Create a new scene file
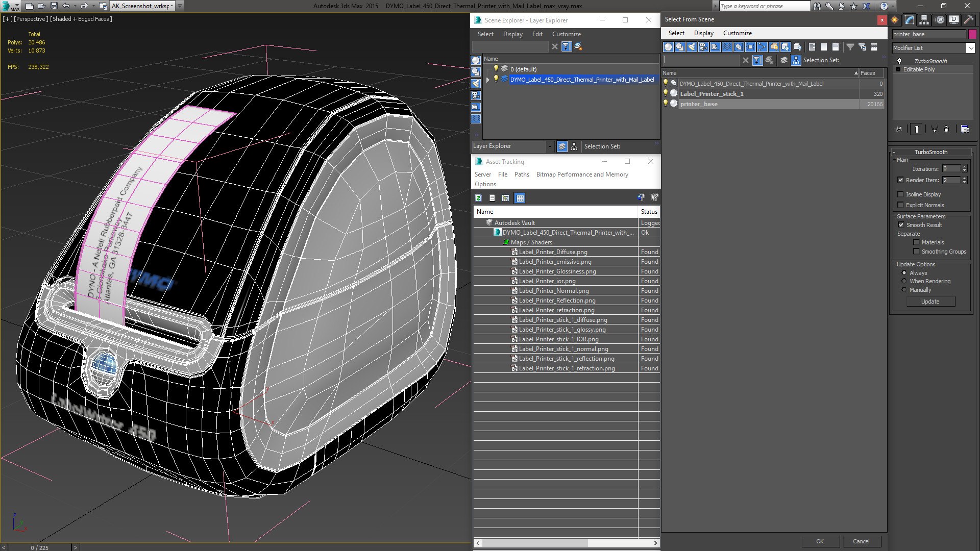Viewport: 980px width, 551px height. tap(30, 6)
